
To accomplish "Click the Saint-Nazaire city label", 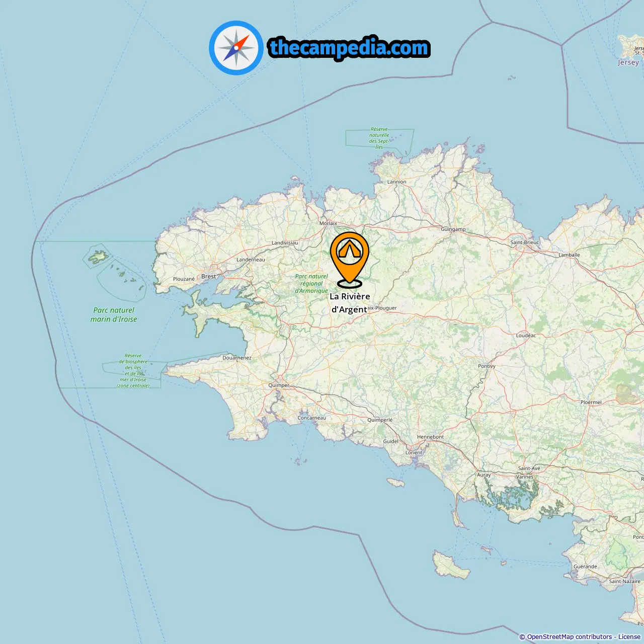I will coord(625,581).
